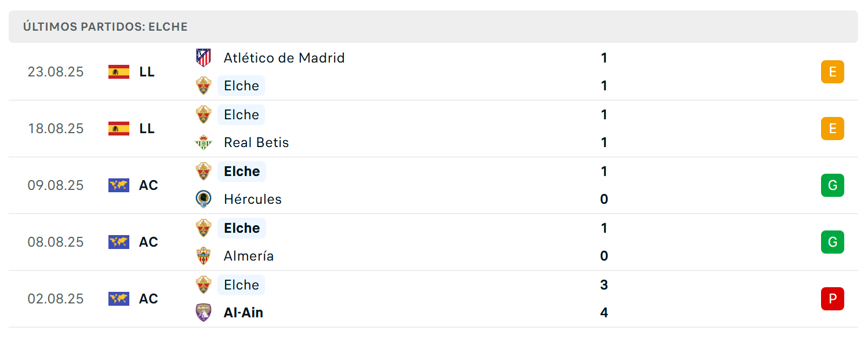
Task: Open the Atlético de Madrid team link
Action: tap(284, 58)
